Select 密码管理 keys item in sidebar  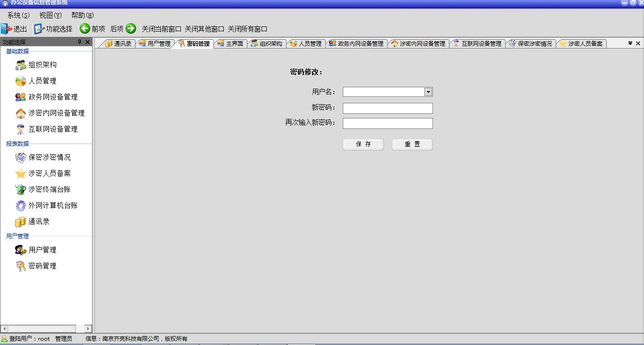(x=20, y=266)
